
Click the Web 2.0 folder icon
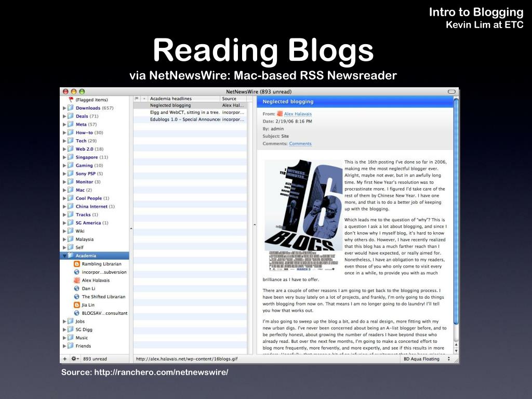(71, 149)
